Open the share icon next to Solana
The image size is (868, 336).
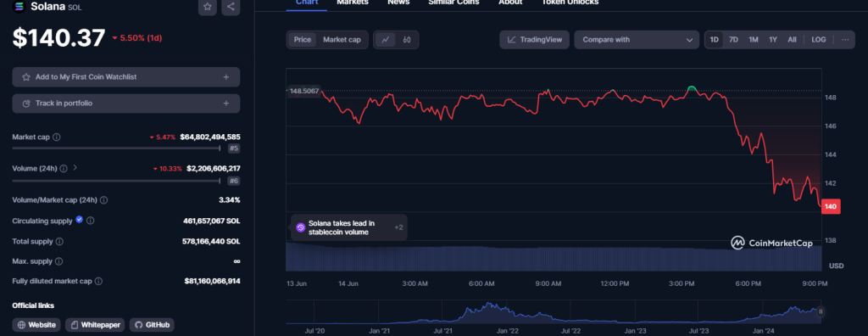point(231,7)
